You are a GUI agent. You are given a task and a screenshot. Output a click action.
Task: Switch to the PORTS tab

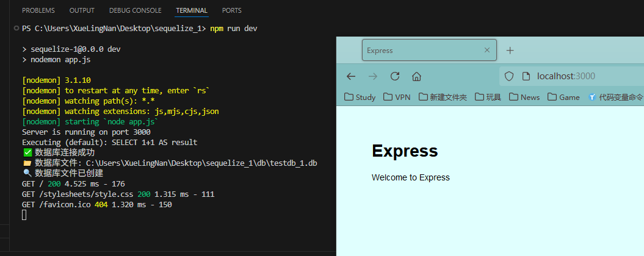(231, 11)
